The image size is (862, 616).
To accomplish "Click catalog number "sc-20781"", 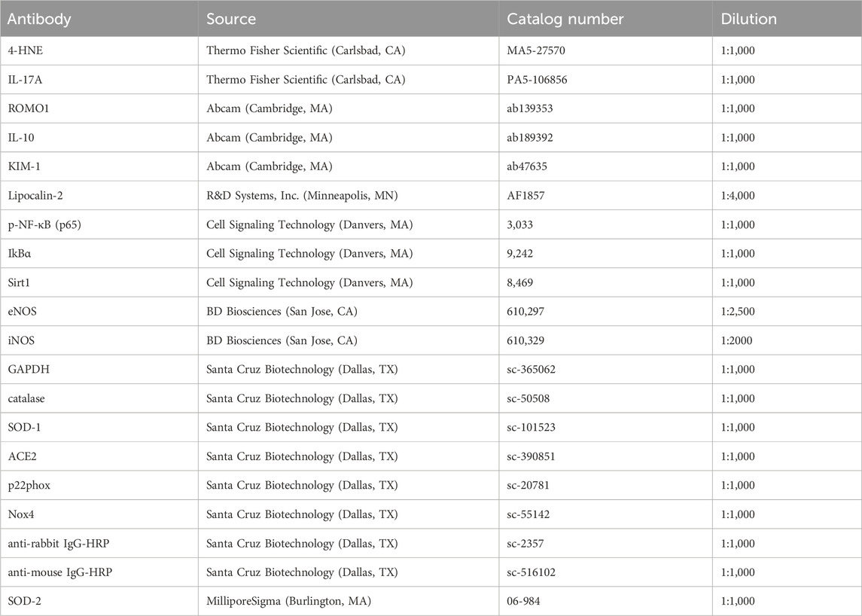I will 528,485.
